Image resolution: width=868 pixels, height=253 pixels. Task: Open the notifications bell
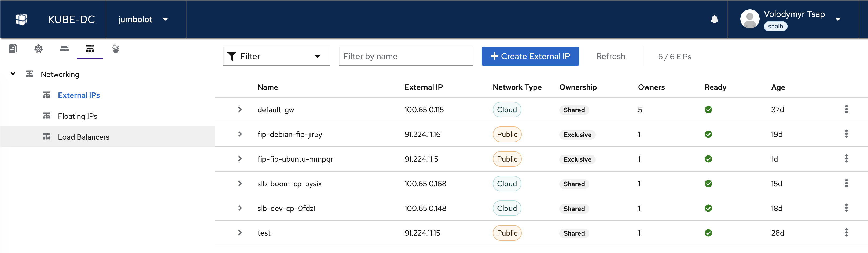tap(714, 19)
